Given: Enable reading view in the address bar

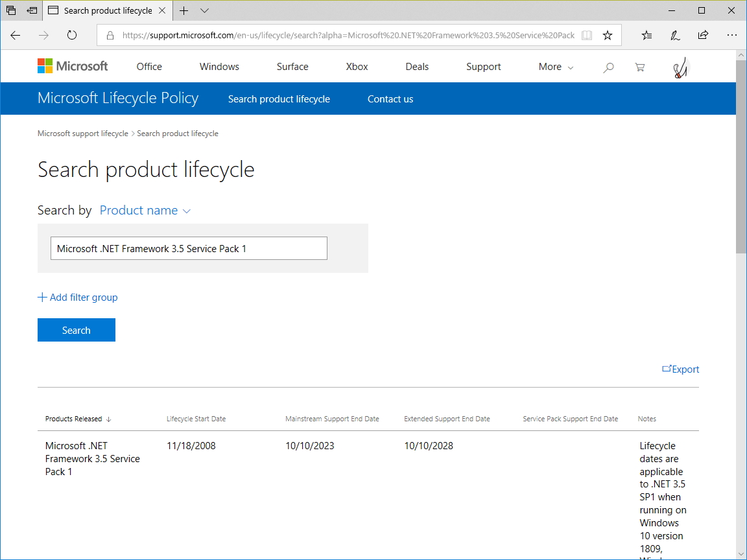Looking at the screenshot, I should 587,35.
